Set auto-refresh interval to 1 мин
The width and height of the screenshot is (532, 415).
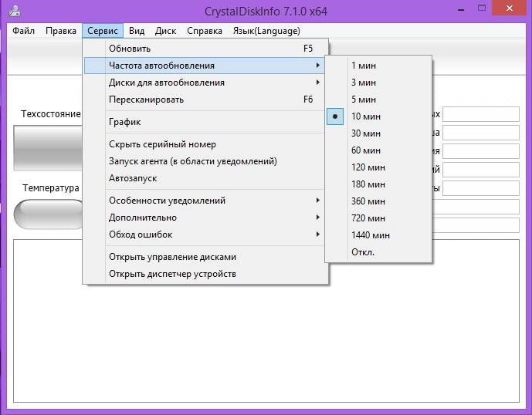(378, 66)
